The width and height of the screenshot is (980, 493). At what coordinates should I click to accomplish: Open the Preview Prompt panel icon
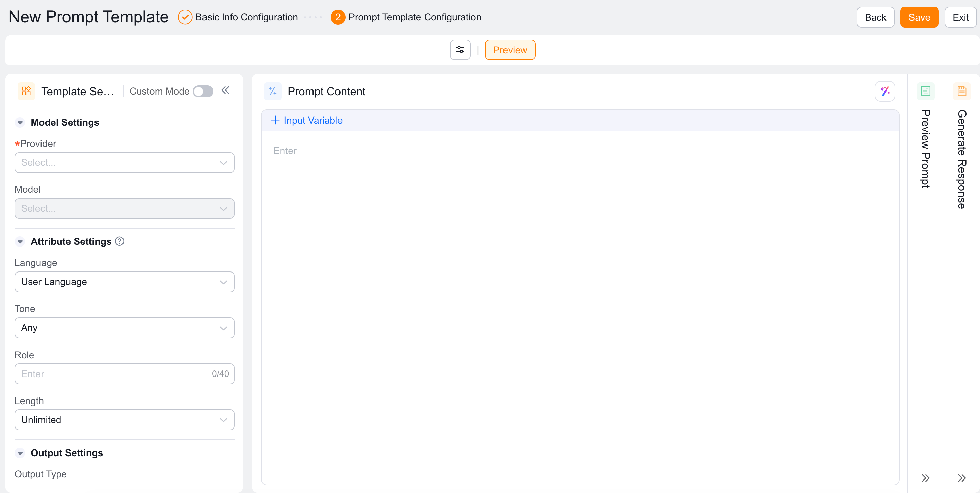coord(925,92)
